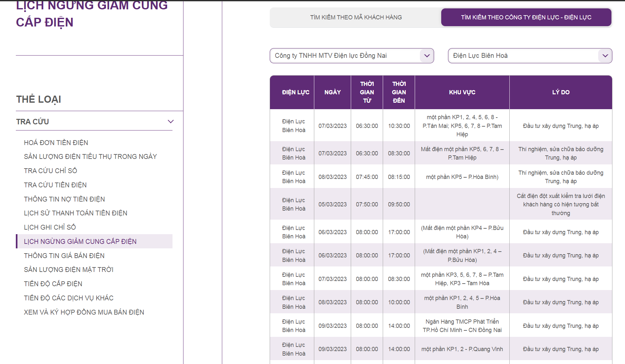625x364 pixels.
Task: Select Lịch ngừng giảm cung cấp điện item
Action: coord(94,241)
